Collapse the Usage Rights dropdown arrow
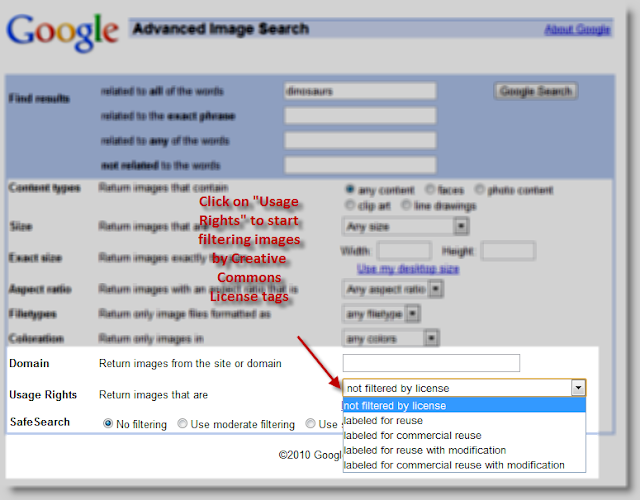Viewport: 640px width, 500px height. click(x=578, y=388)
